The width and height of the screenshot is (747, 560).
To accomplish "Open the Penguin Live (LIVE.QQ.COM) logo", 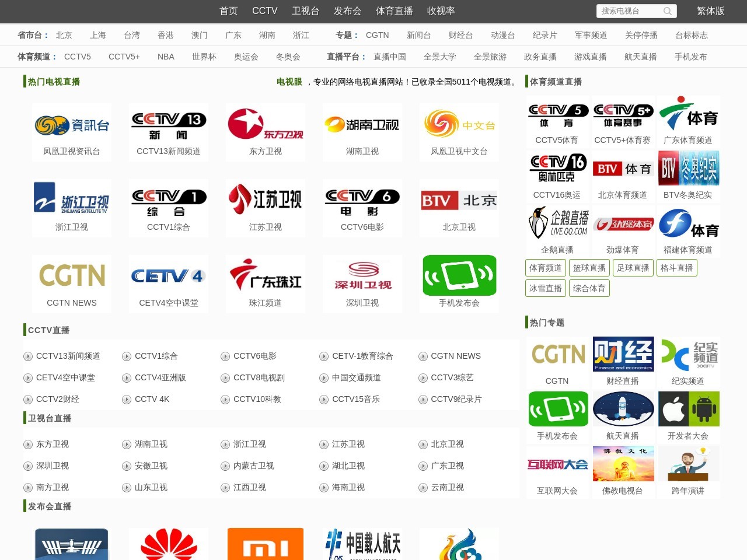I will click(x=557, y=224).
